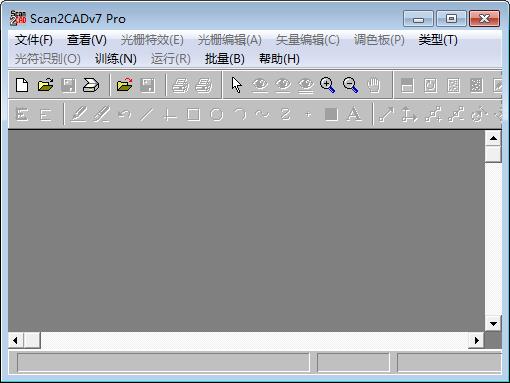This screenshot has width=510, height=383.
Task: Click the Save vector disk icon
Action: click(x=147, y=85)
